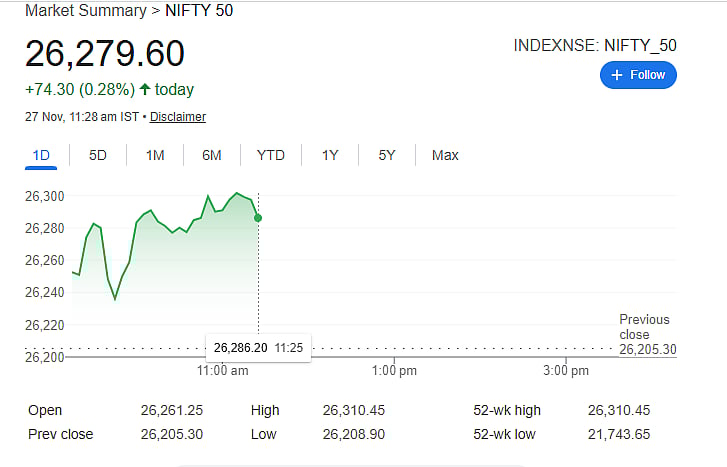Select the YTD range tab
727x467 pixels.
[270, 155]
